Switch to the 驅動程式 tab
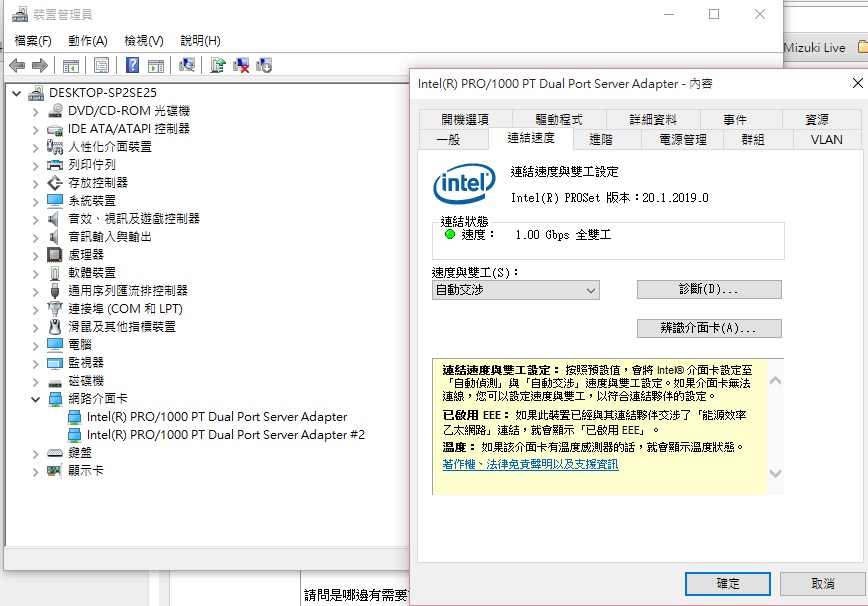 [x=559, y=120]
